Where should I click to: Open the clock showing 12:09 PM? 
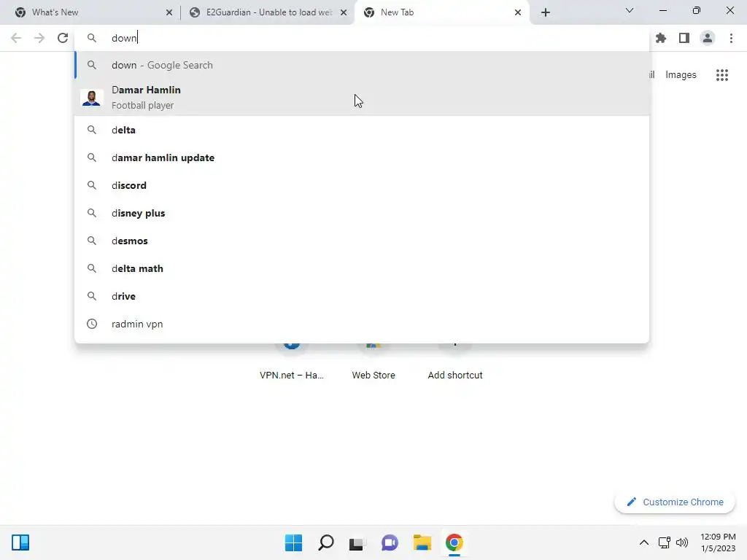point(718,542)
